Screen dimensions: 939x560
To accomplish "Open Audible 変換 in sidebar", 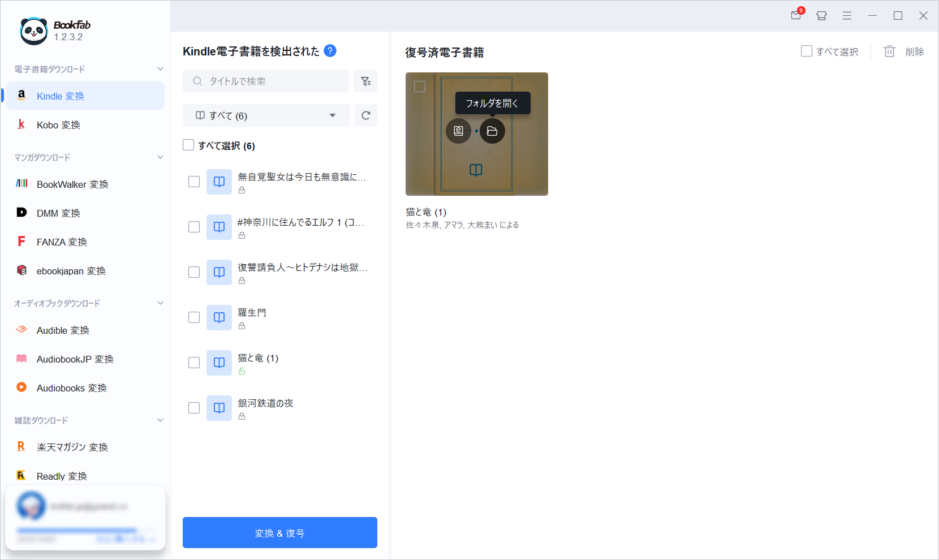I will tap(85, 330).
